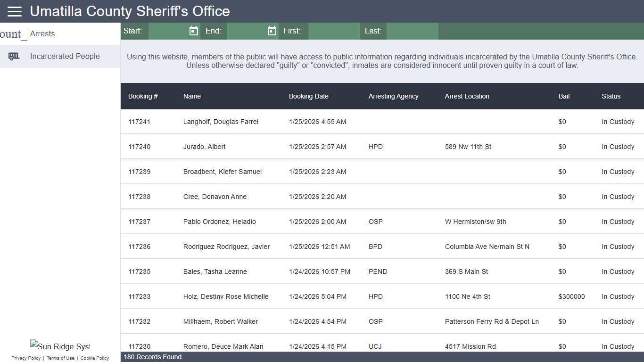Open booking record for Langholf, Douglas Farrel
The height and width of the screenshot is (362, 644).
click(221, 122)
